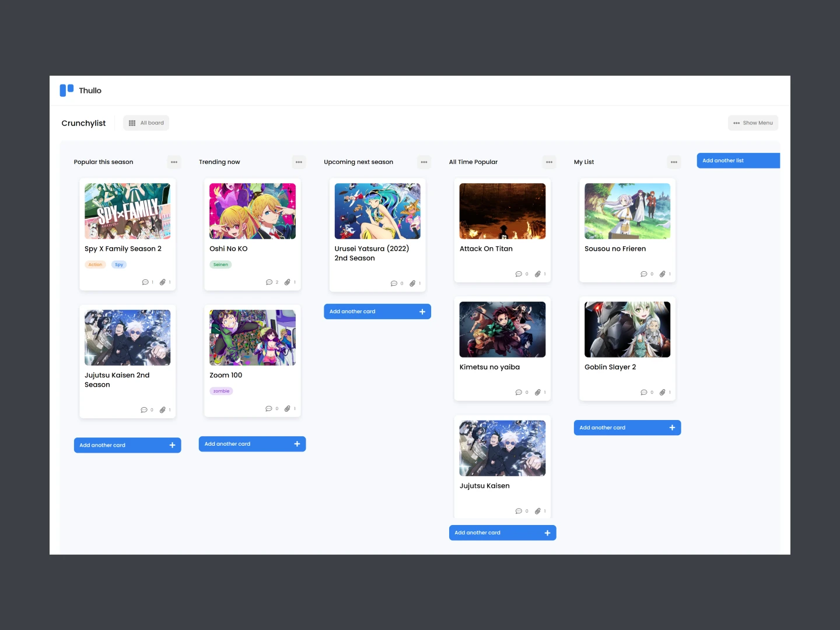Open the Zoom 100 cover image
Image resolution: width=840 pixels, height=630 pixels.
click(253, 338)
